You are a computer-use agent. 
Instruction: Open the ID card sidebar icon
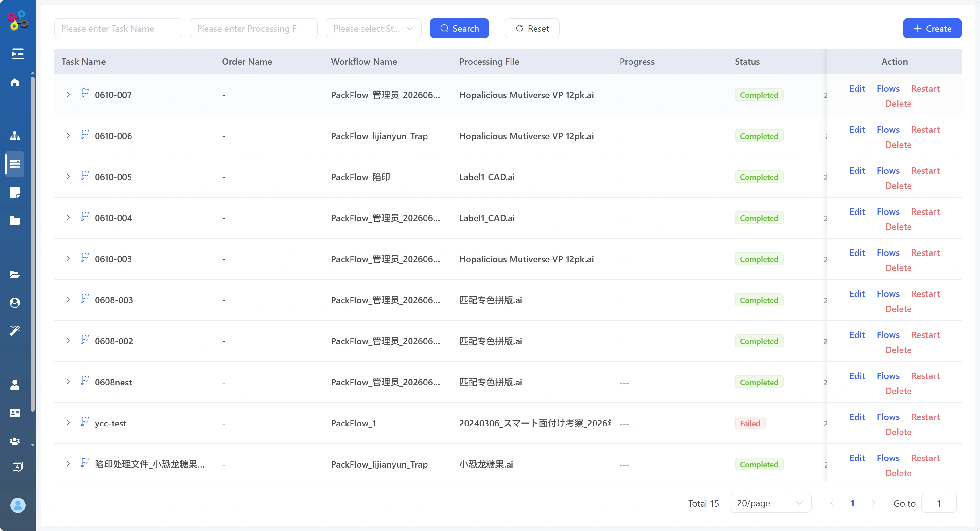pyautogui.click(x=15, y=413)
